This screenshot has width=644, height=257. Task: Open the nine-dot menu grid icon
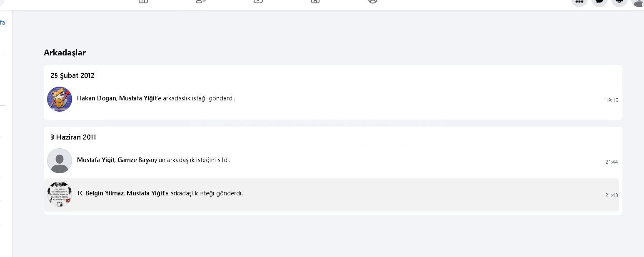point(579,2)
